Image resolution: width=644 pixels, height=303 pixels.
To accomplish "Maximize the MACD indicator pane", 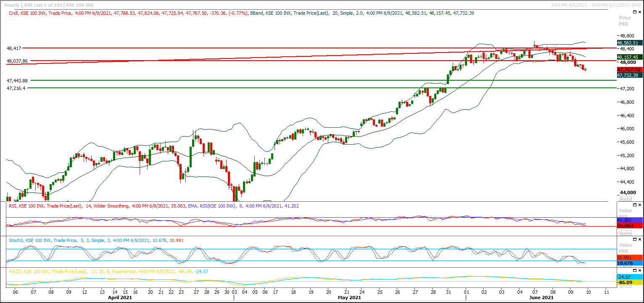I will pyautogui.click(x=635, y=271).
